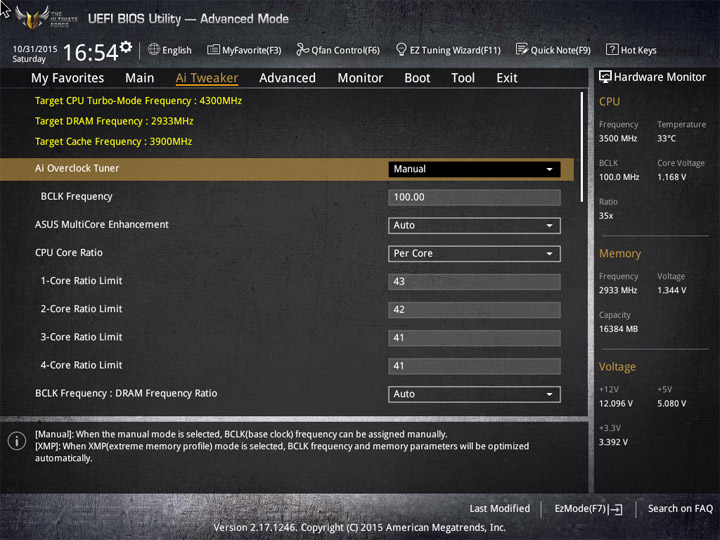Open the Ai Overclock Tuner dropdown
Screen dimensions: 720x540
[474, 169]
